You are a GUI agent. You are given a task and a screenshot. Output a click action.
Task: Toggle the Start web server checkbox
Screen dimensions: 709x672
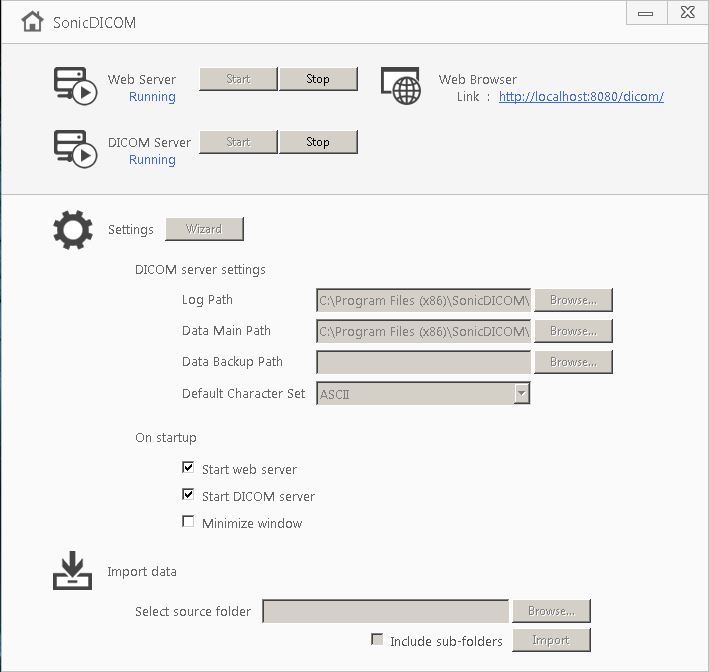(188, 468)
